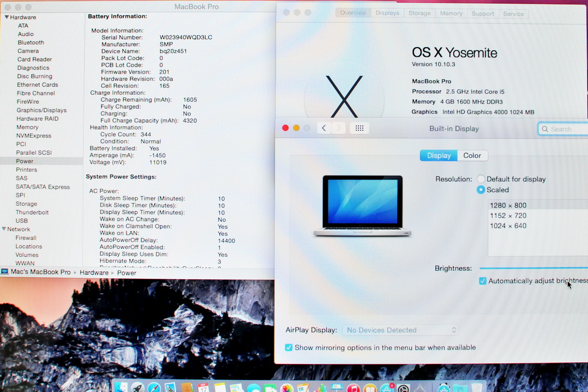Open Support tab in About This Mac
The image size is (588, 392).
pos(482,14)
